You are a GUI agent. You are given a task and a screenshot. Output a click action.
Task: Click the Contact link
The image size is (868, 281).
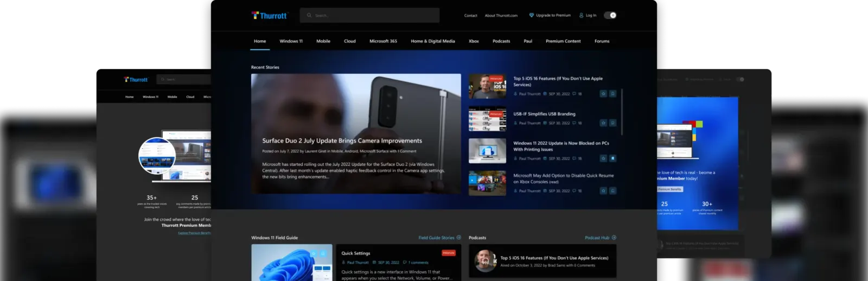pyautogui.click(x=471, y=16)
